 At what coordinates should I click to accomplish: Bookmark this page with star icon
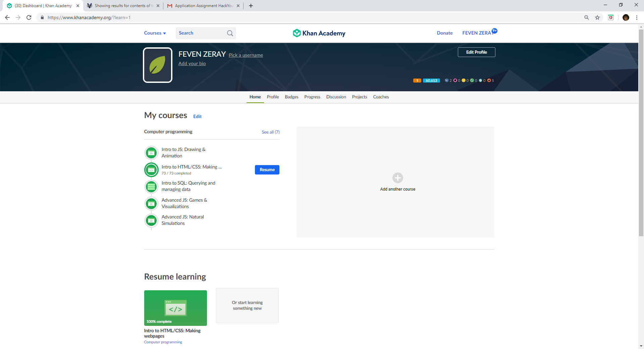tap(597, 17)
